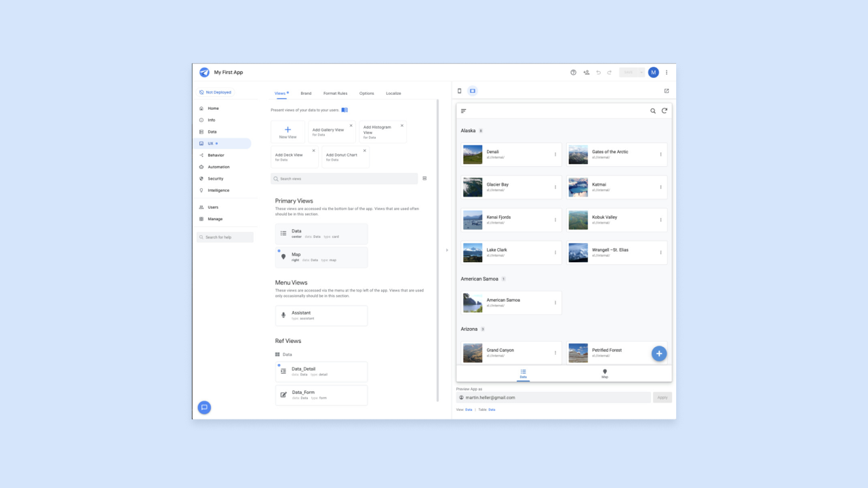Toggle the view list layout icon
Screen dimensions: 868x488
pyautogui.click(x=425, y=178)
